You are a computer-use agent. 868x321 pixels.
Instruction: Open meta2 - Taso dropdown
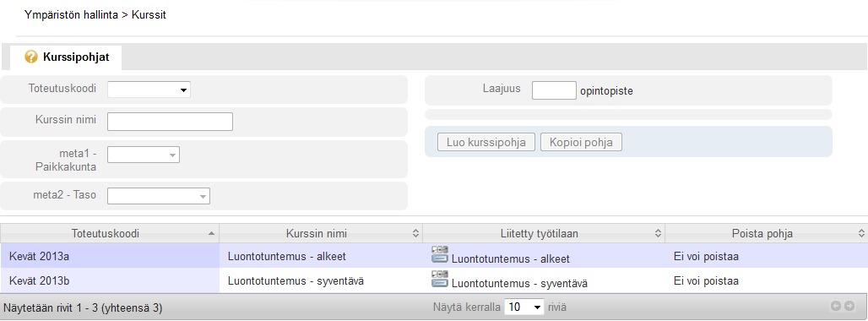159,195
